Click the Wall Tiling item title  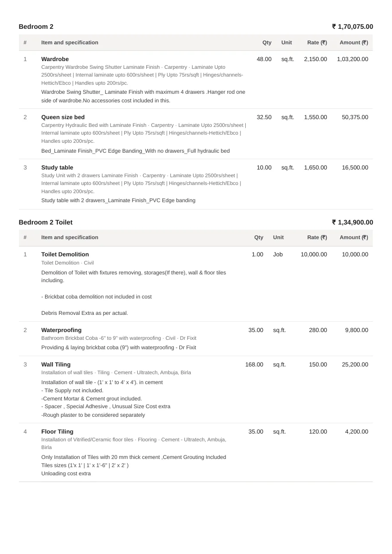(x=56, y=364)
